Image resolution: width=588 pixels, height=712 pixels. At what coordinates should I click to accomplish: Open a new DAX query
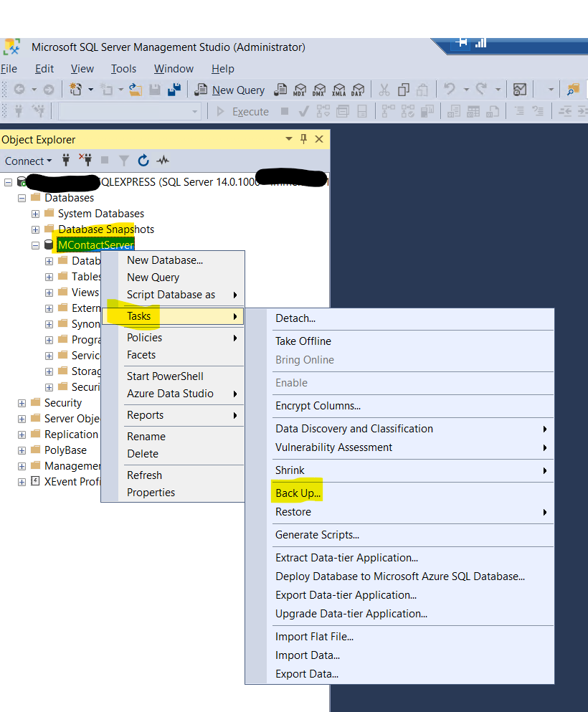(359, 90)
